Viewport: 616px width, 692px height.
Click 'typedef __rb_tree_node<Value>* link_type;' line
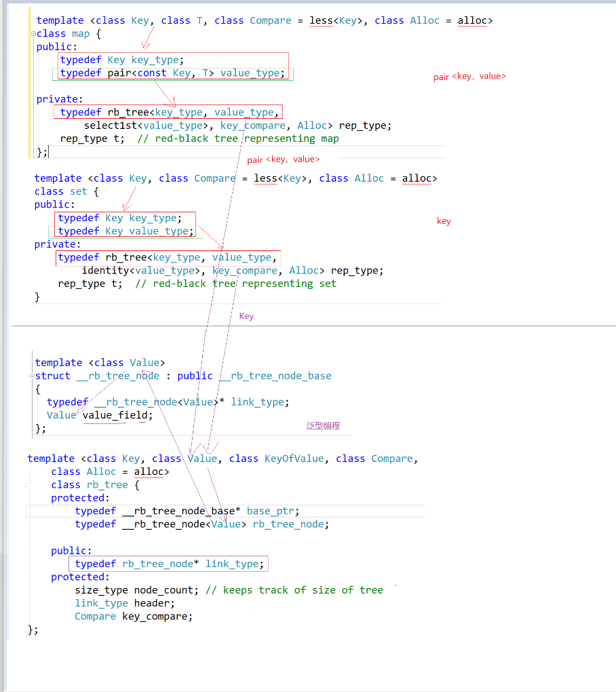[168, 402]
